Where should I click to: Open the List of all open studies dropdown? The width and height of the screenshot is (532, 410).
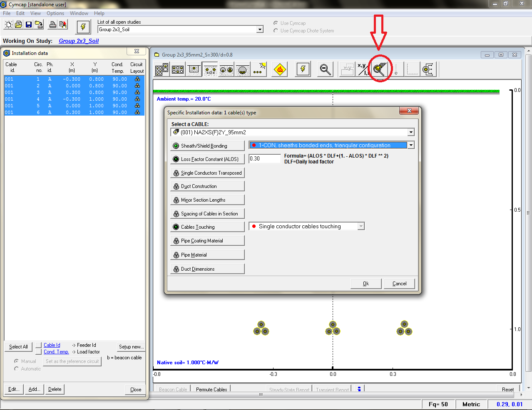260,30
